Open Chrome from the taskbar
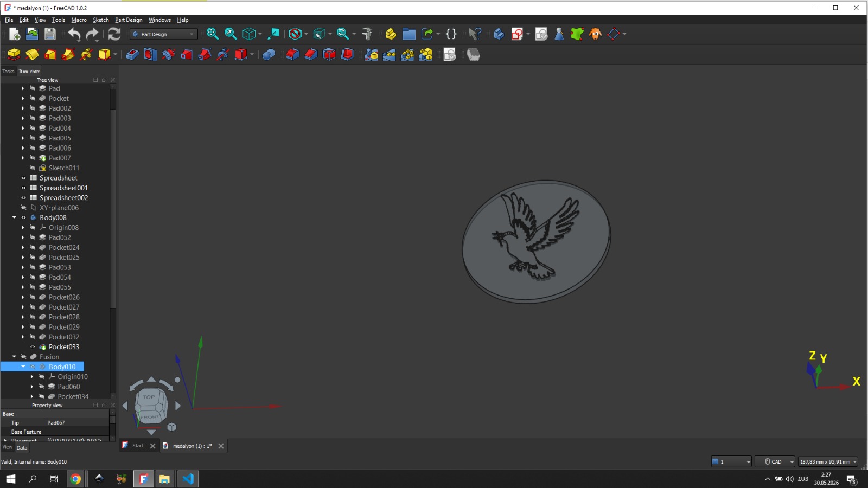Viewport: 868px width, 488px height. (76, 479)
